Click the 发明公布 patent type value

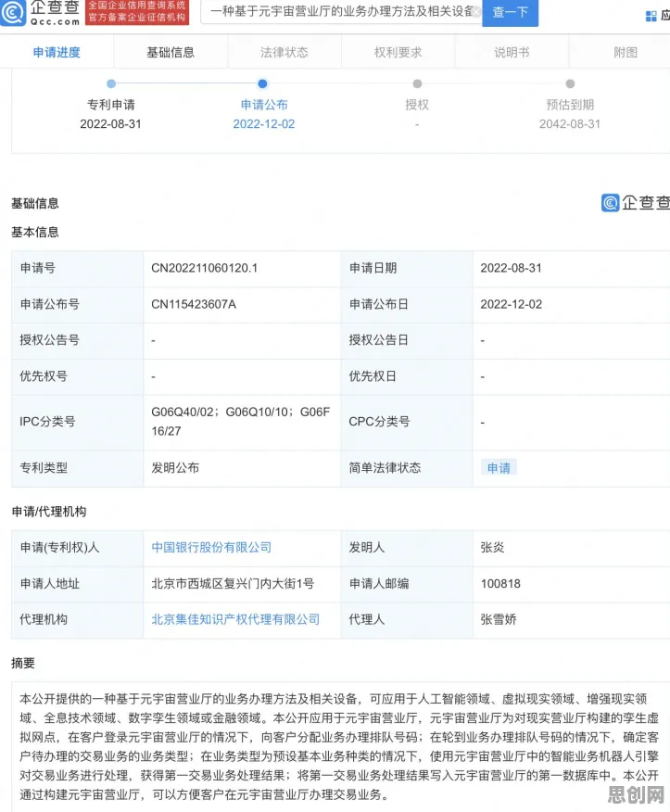coord(175,467)
